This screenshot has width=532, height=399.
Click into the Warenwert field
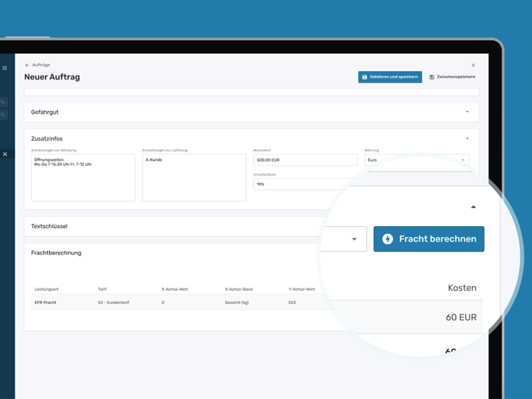(x=305, y=160)
